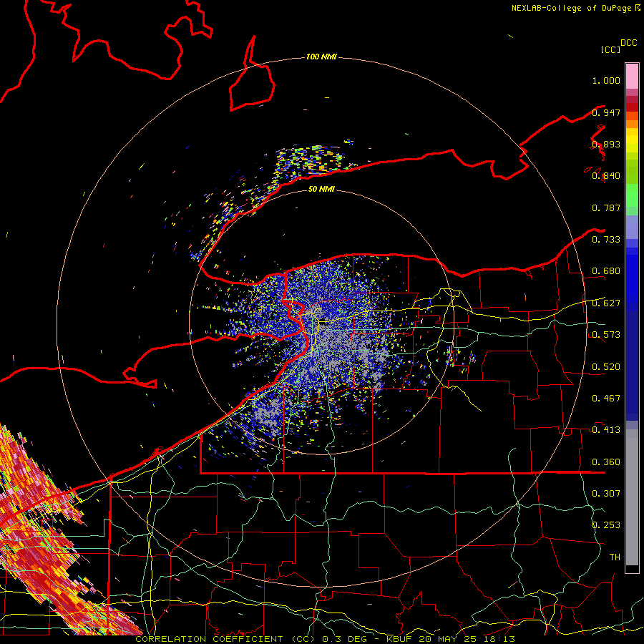Click the Correlation Coefficient KBUF caption text
Image resolution: width=644 pixels, height=644 pixels.
(x=325, y=639)
